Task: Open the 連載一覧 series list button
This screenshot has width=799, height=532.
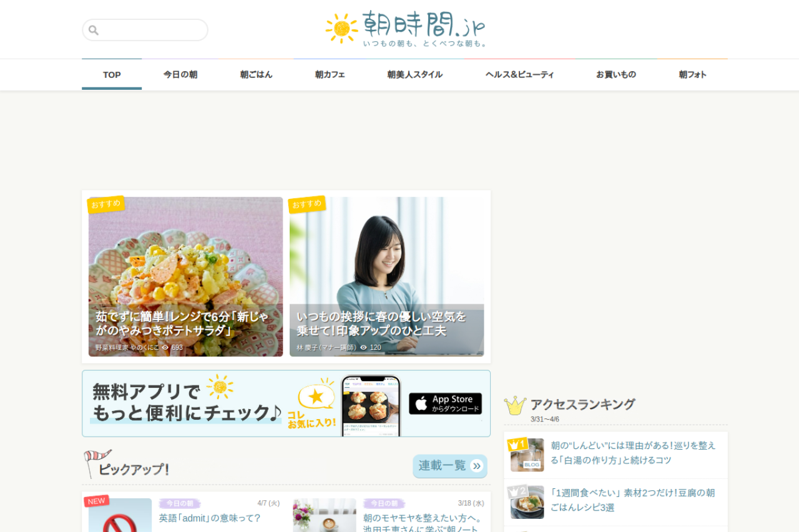Action: (449, 466)
